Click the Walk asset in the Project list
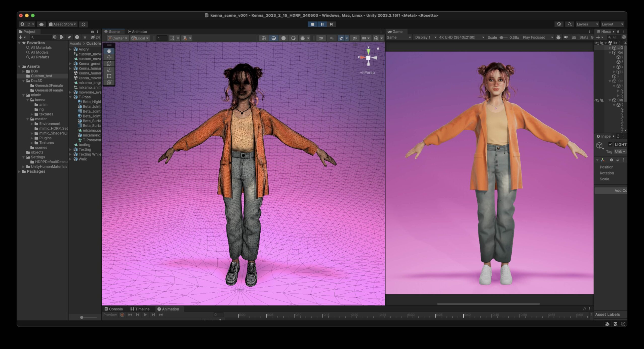Image resolution: width=644 pixels, height=349 pixels. 82,159
